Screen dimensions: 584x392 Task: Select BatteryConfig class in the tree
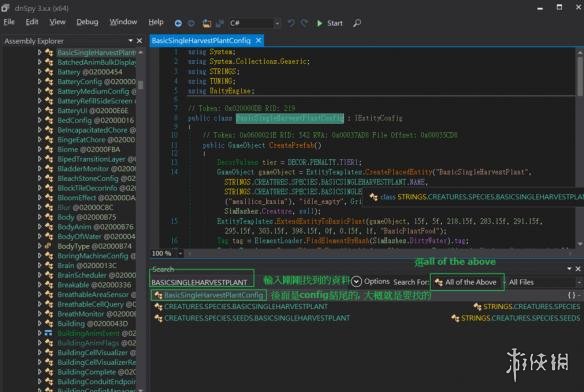96,81
